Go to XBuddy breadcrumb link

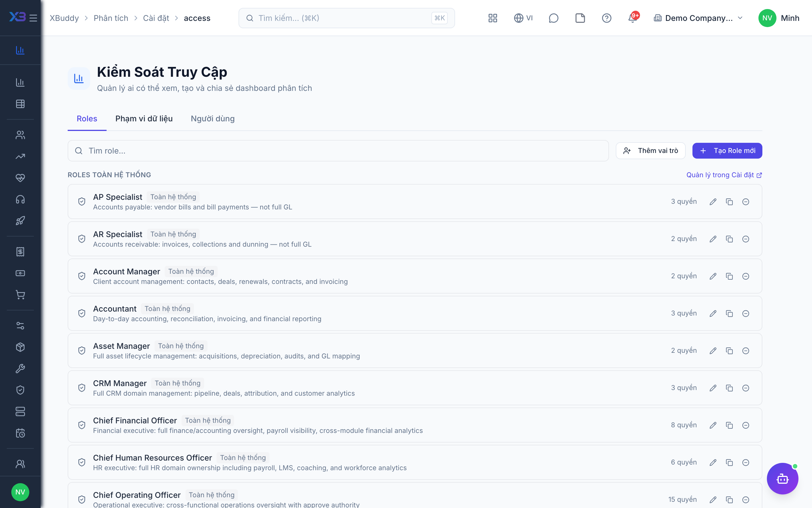pos(64,18)
